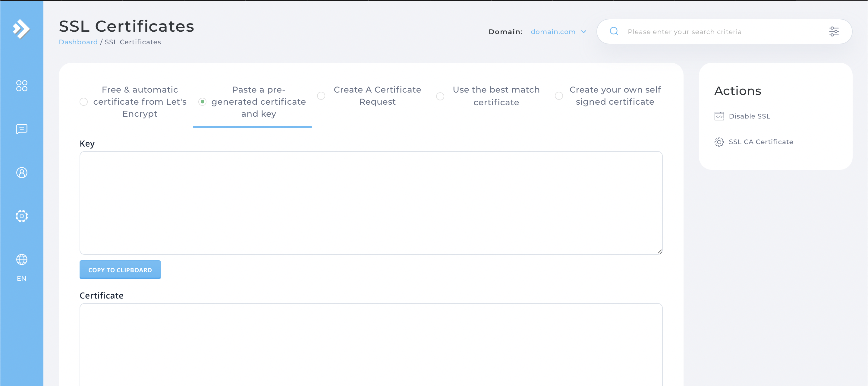This screenshot has height=386, width=868.
Task: Select the Let's Encrypt radio button
Action: [x=83, y=102]
